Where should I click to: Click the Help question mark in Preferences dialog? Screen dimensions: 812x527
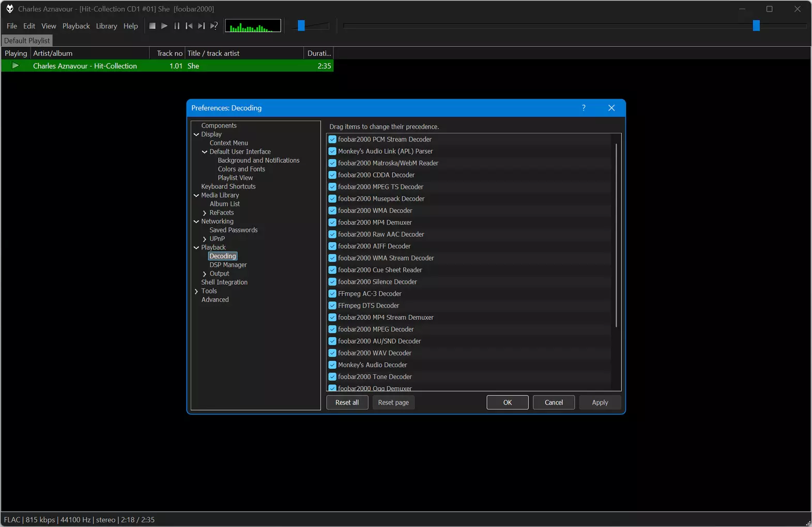[x=584, y=107]
